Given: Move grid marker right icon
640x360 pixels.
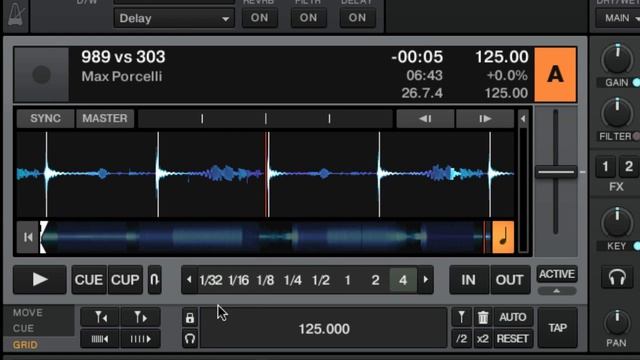Looking at the screenshot, I should 140,317.
